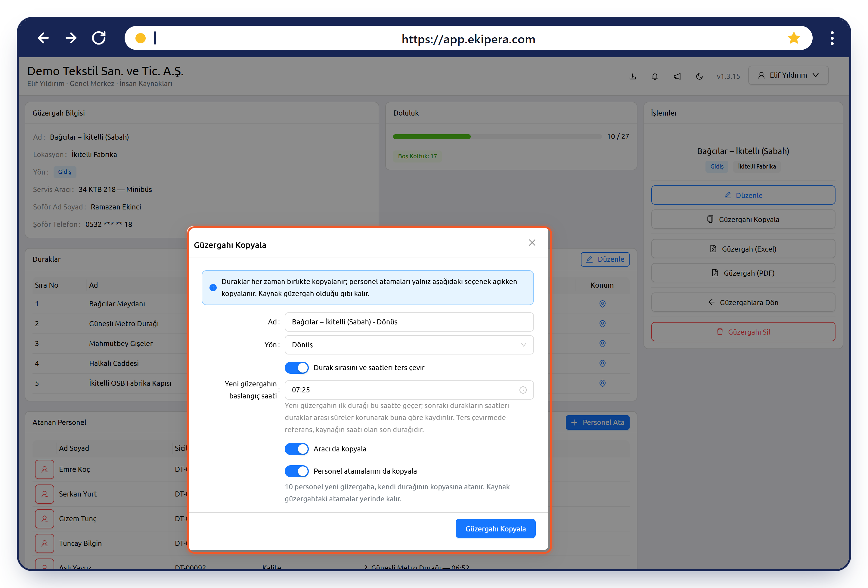This screenshot has height=588, width=868.
Task: Open announcements megaphone icon
Action: click(677, 76)
